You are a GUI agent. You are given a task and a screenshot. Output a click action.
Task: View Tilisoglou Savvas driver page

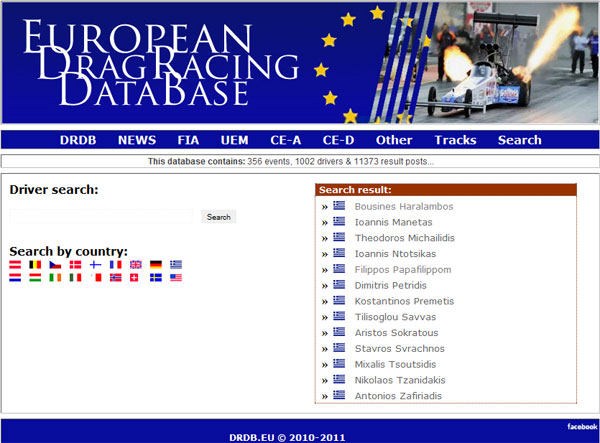pos(395,317)
